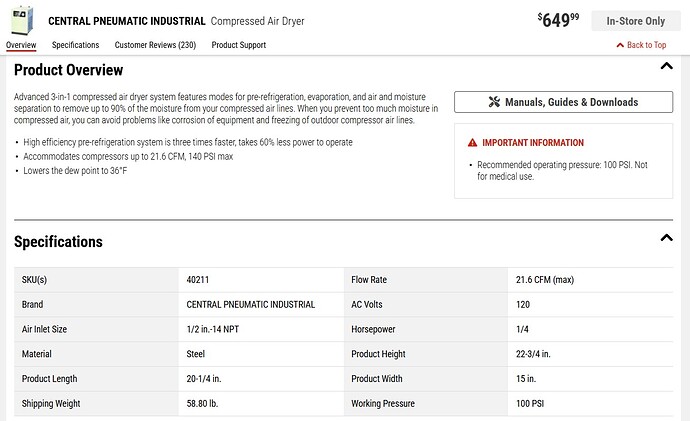Click the red warning triangle icon
The image size is (690, 421).
472,143
